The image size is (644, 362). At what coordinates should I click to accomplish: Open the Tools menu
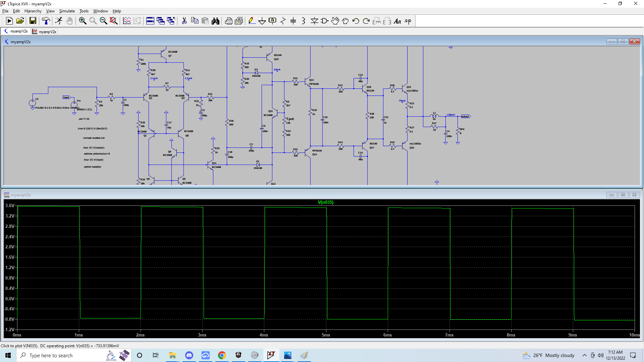[84, 11]
